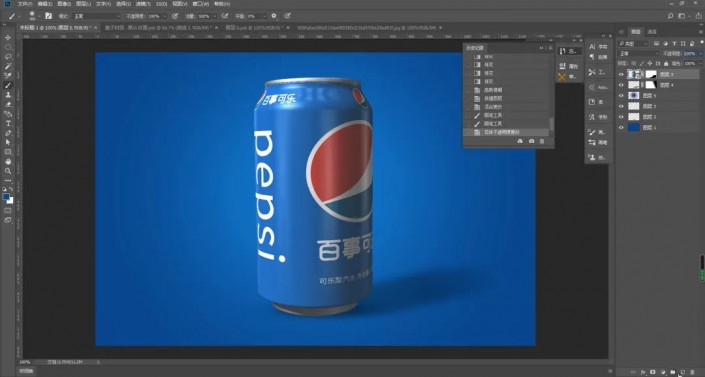
Task: Switch to the .jpg document tab
Action: coord(366,27)
